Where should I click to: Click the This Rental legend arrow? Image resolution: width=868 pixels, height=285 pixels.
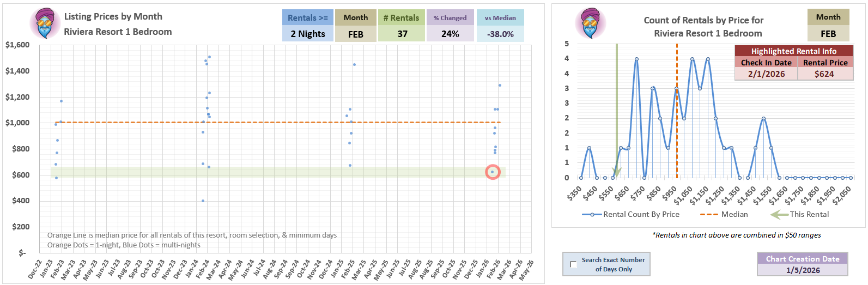tap(779, 215)
